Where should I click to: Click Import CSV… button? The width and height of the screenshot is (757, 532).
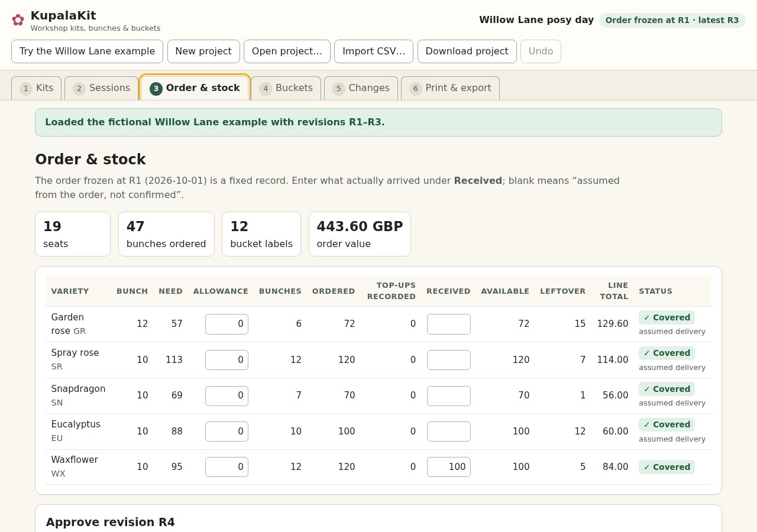(x=374, y=51)
